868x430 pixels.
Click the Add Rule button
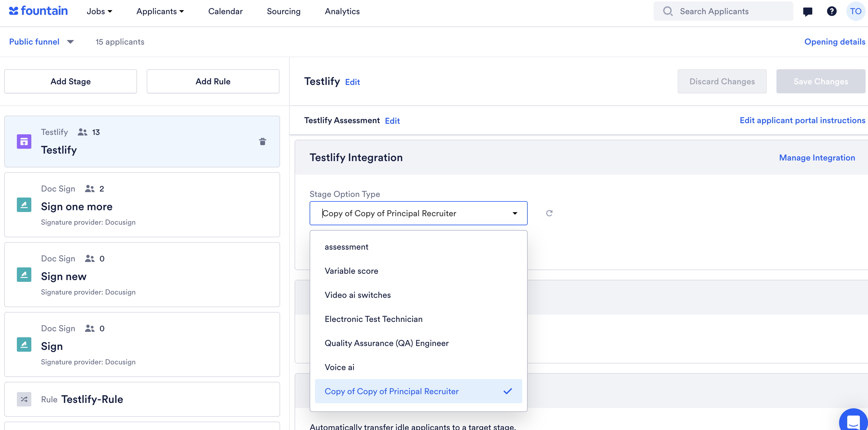(x=213, y=81)
